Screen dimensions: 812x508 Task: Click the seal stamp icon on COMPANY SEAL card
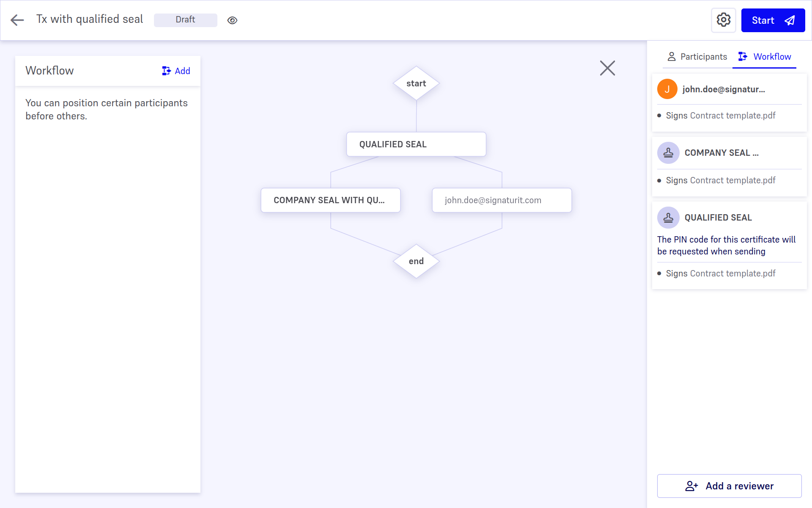(668, 153)
